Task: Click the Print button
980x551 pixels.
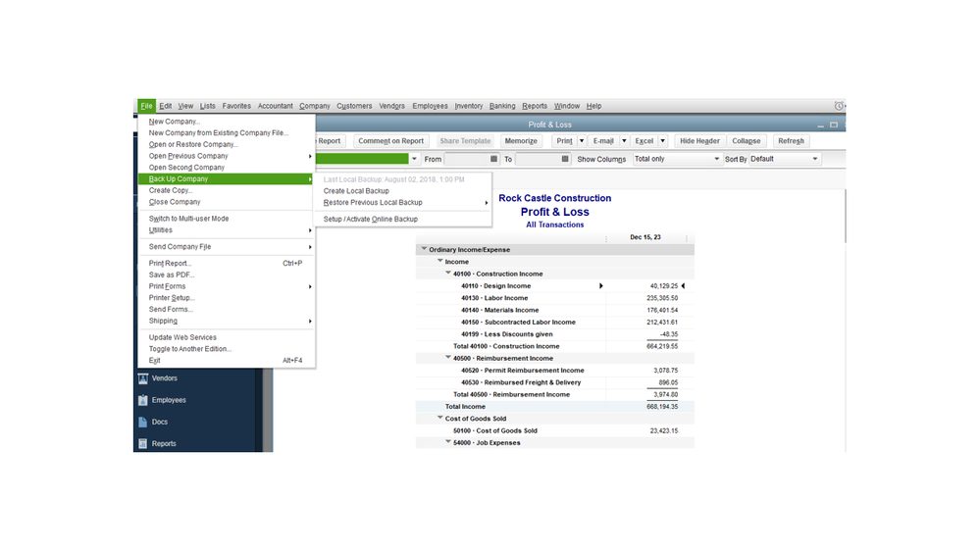Action: (x=564, y=141)
